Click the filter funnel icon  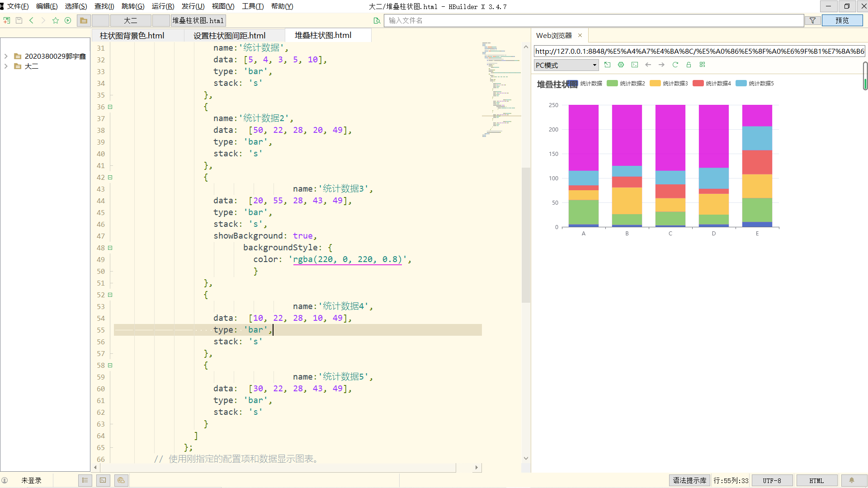click(x=812, y=20)
